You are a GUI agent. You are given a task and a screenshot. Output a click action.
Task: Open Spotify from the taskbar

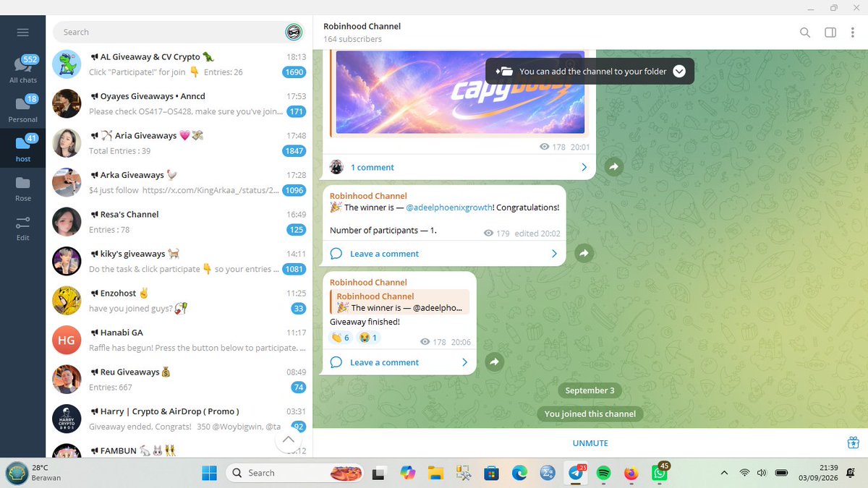point(603,473)
